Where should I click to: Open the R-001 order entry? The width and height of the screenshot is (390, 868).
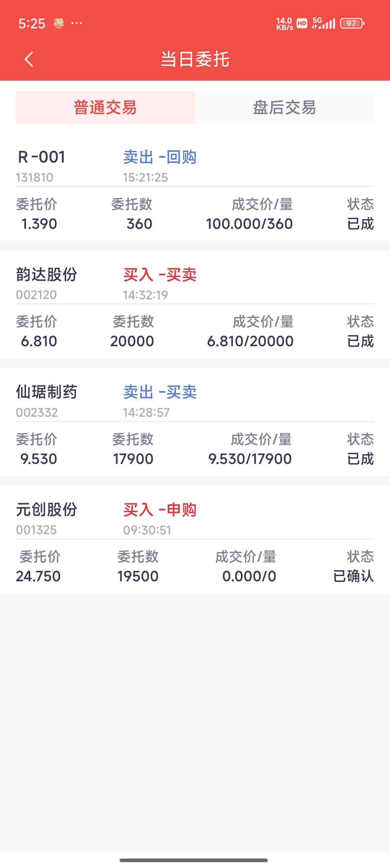pyautogui.click(x=41, y=157)
